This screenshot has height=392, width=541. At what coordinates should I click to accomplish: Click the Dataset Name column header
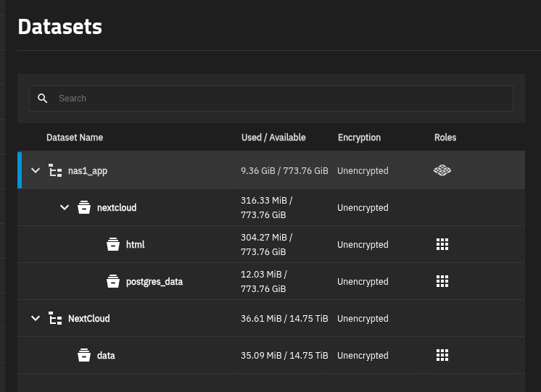coord(75,138)
